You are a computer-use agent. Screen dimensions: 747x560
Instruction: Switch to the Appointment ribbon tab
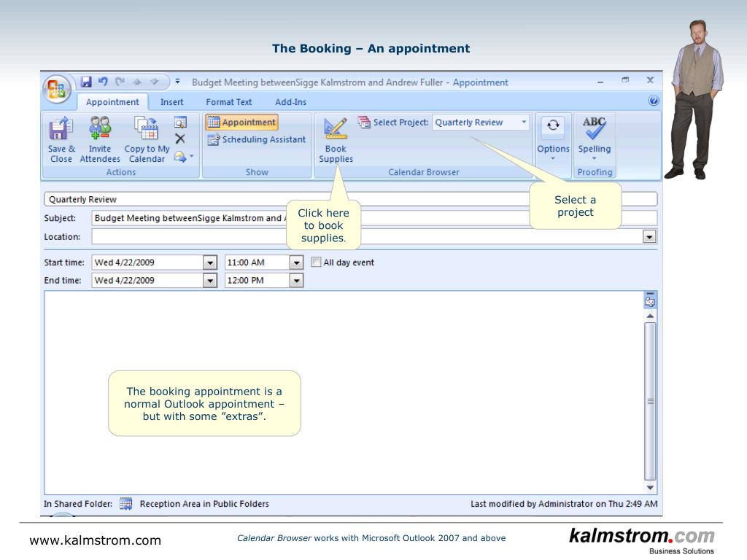click(112, 102)
